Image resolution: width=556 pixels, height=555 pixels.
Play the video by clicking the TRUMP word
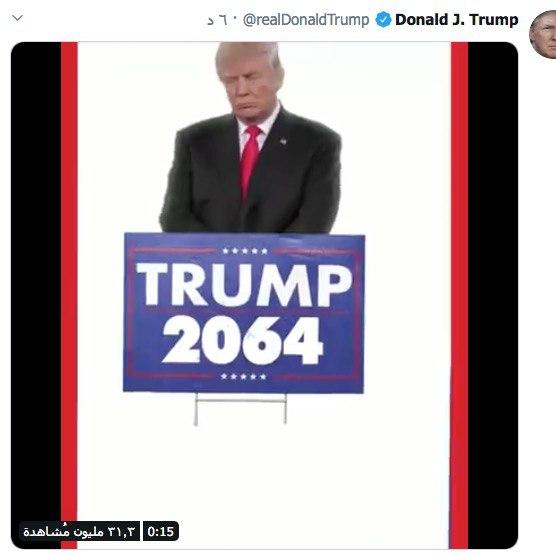244,284
